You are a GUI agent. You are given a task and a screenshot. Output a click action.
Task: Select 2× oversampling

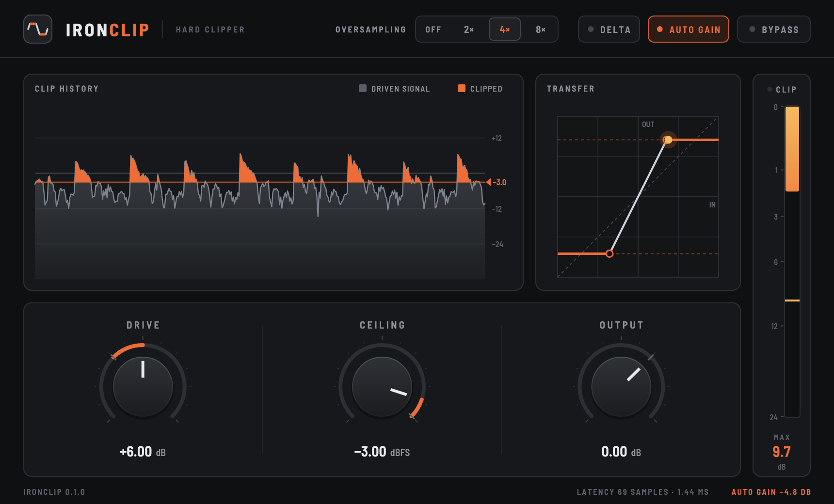(x=469, y=30)
